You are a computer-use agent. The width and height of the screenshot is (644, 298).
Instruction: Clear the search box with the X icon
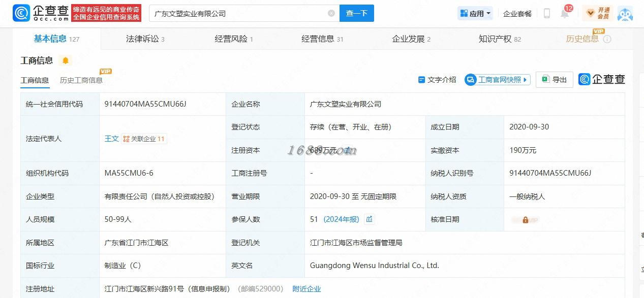331,13
